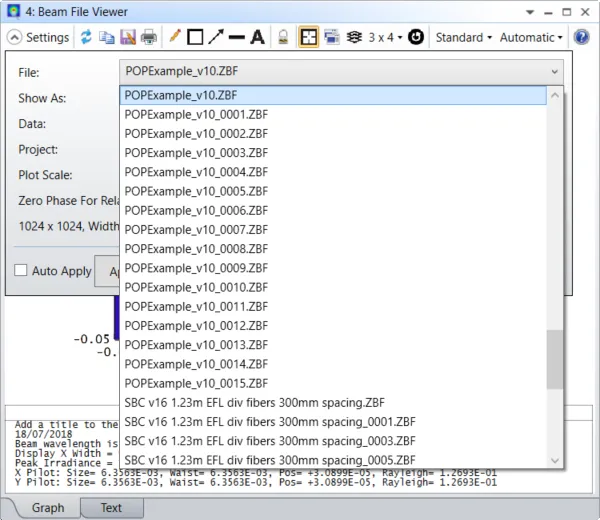This screenshot has height=520, width=600.
Task: Click the print icon in toolbar
Action: tap(149, 37)
